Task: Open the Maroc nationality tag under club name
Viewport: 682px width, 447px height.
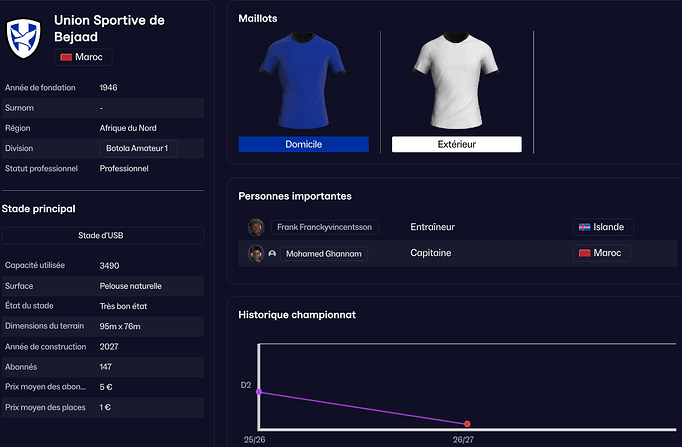Action: coord(83,57)
